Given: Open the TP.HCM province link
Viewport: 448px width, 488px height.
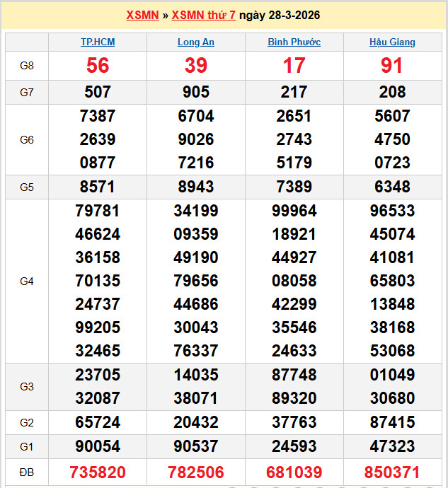Looking at the screenshot, I should click(x=98, y=42).
